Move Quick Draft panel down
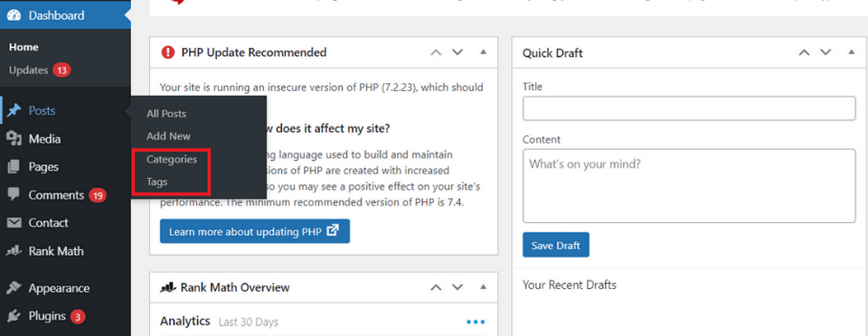Image resolution: width=868 pixels, height=336 pixels. pos(826,52)
